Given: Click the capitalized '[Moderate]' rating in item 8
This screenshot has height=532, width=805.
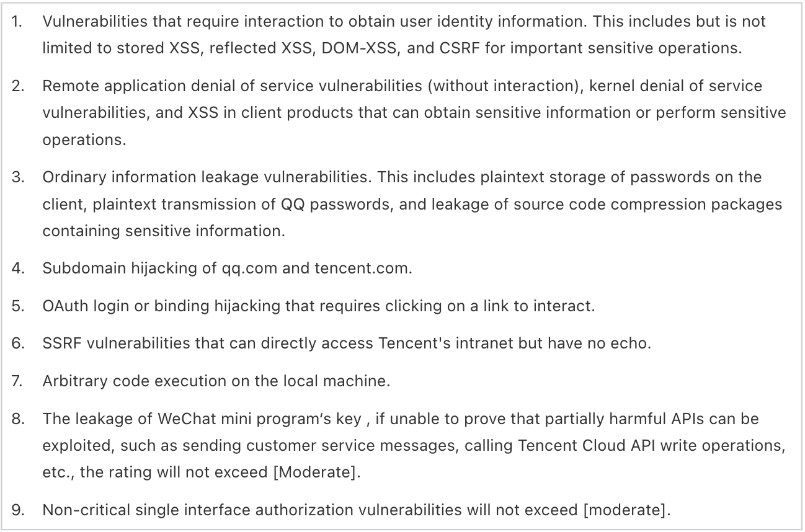Looking at the screenshot, I should 316,473.
